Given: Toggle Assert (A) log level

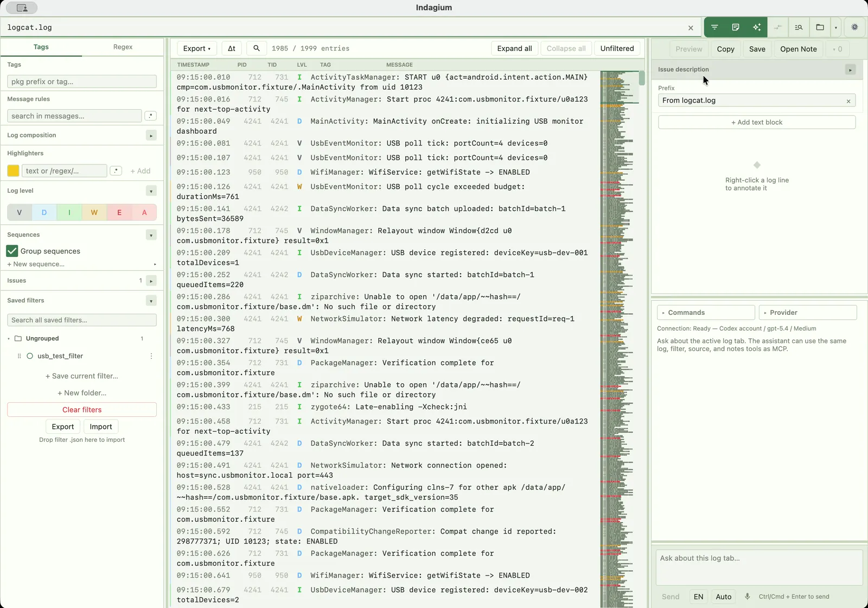Looking at the screenshot, I should pyautogui.click(x=144, y=212).
